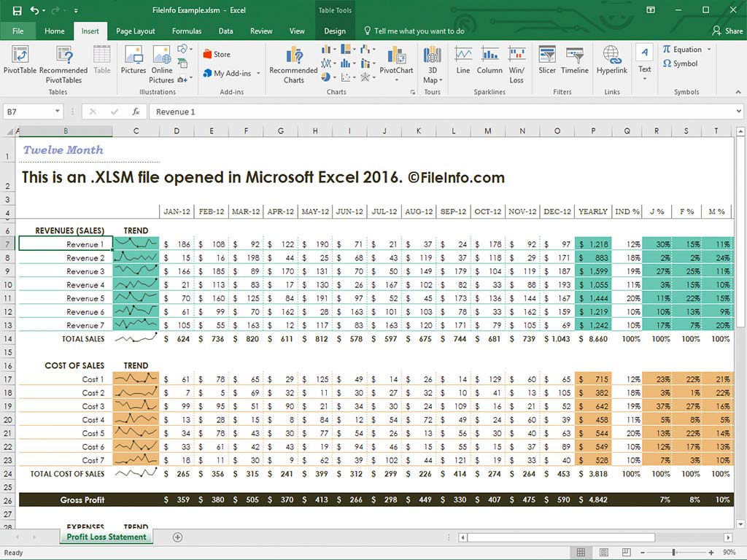The image size is (747, 560).
Task: Adjust the zoom slider handle
Action: click(673, 553)
